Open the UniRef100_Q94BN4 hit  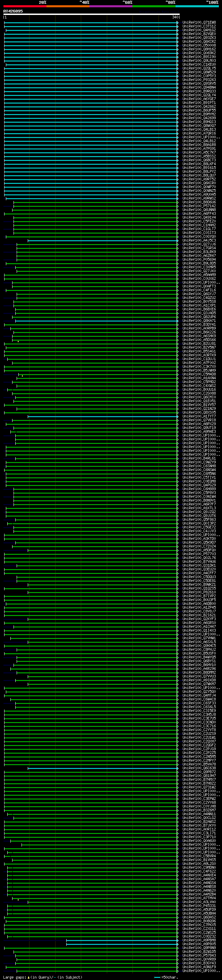pyautogui.click(x=199, y=88)
